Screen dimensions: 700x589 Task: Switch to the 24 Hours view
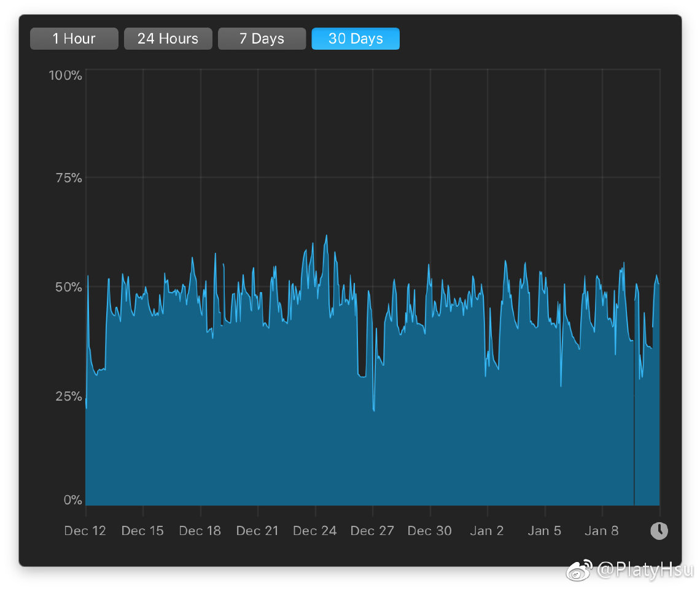168,39
